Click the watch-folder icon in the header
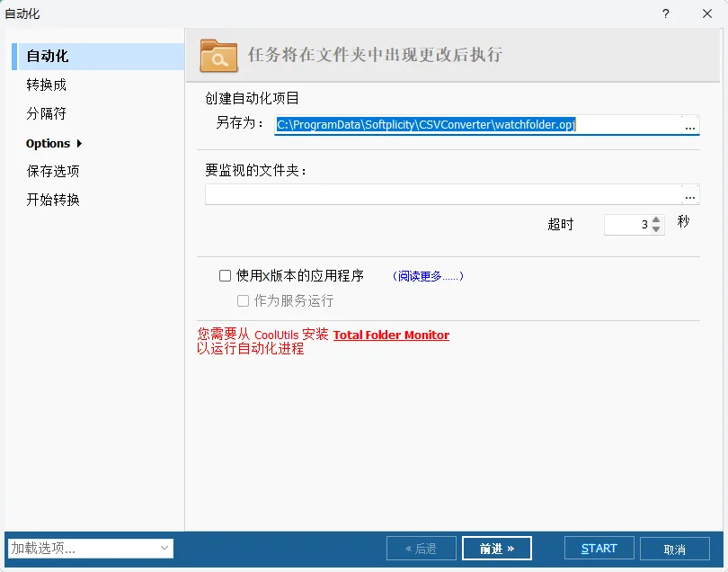Screen dimensions: 728x572 218,56
